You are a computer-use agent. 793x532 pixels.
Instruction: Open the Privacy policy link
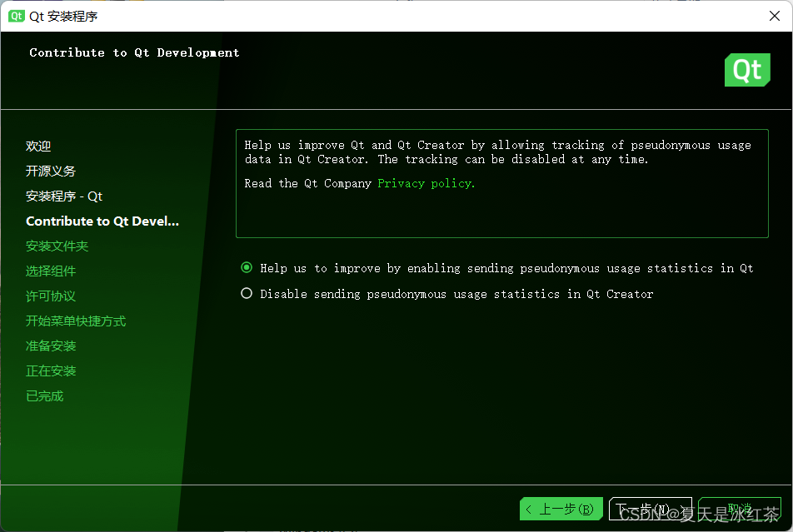click(426, 183)
